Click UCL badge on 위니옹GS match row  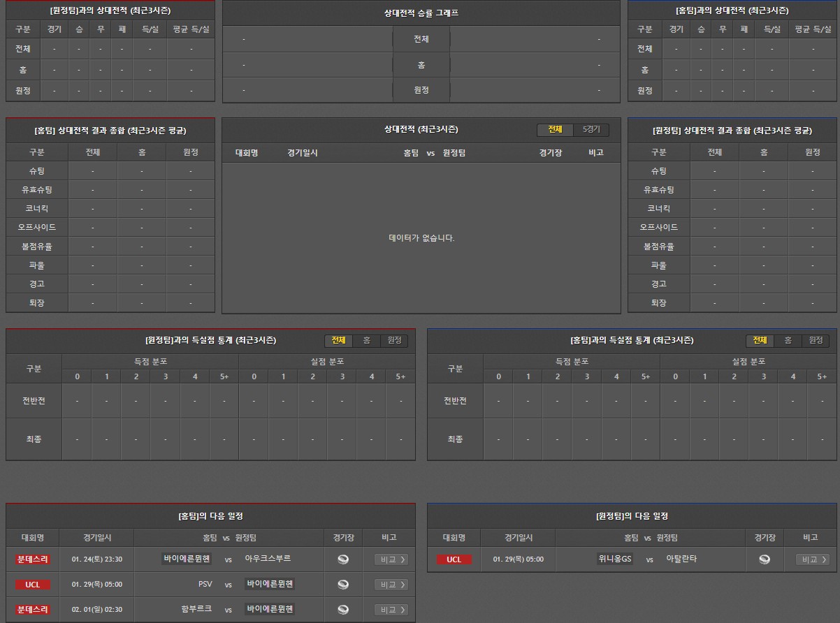(x=454, y=559)
